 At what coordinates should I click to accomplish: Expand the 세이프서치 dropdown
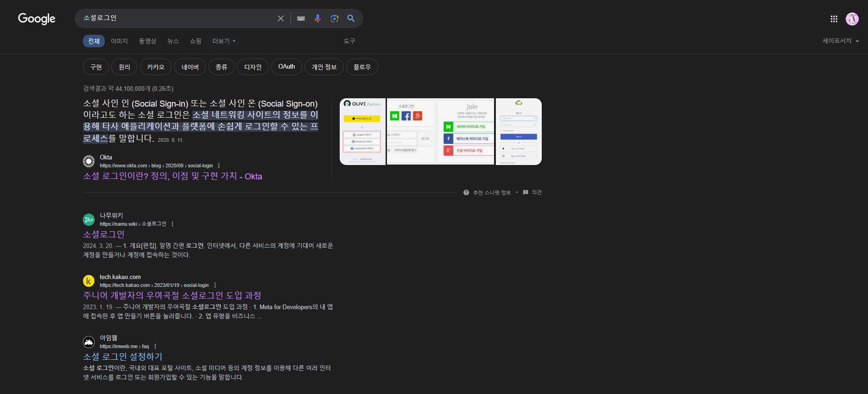click(x=841, y=41)
